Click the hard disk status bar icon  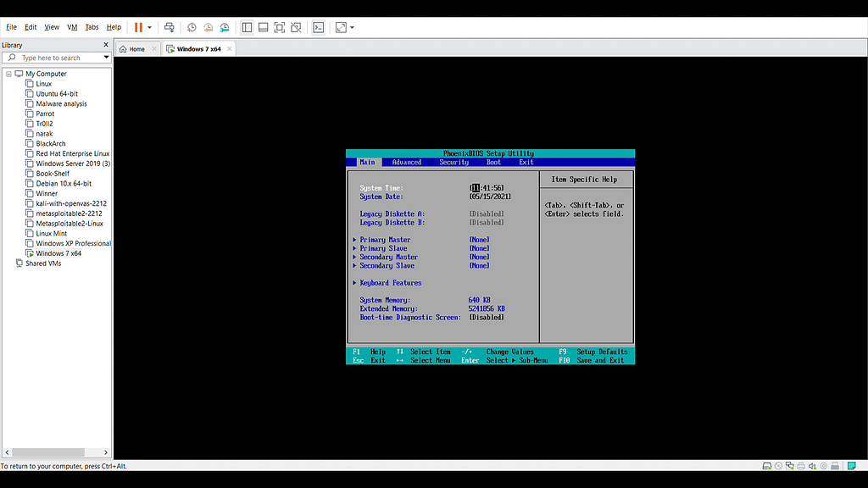click(x=766, y=466)
